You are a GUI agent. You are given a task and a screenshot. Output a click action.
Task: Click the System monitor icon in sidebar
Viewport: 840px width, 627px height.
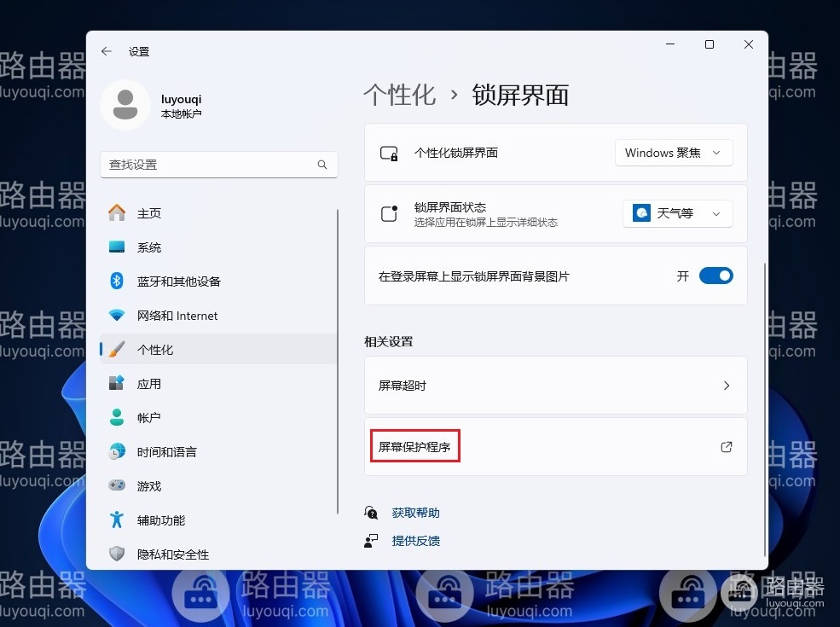click(x=117, y=247)
